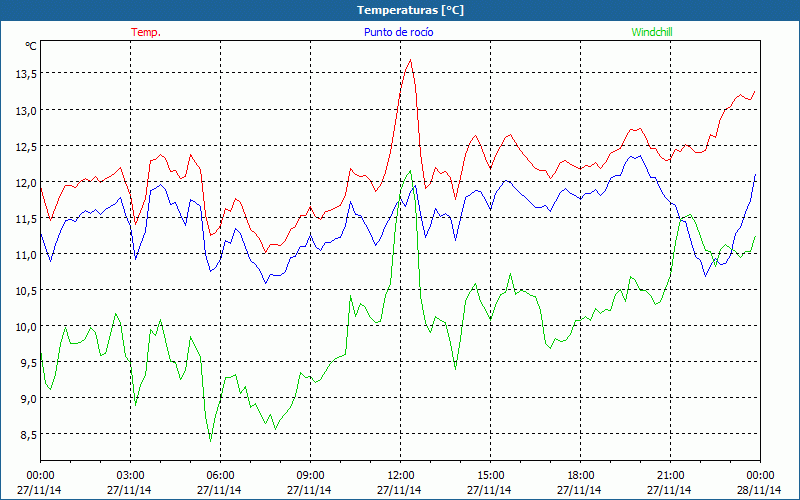Click the 8,5 y-axis value

[29, 435]
